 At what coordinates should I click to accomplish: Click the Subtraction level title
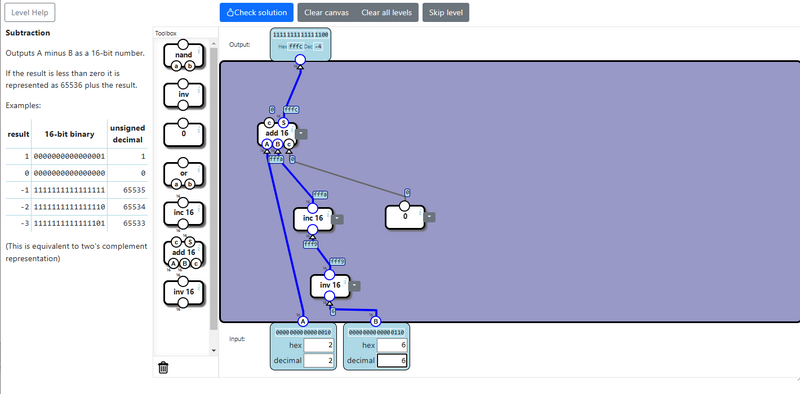28,33
